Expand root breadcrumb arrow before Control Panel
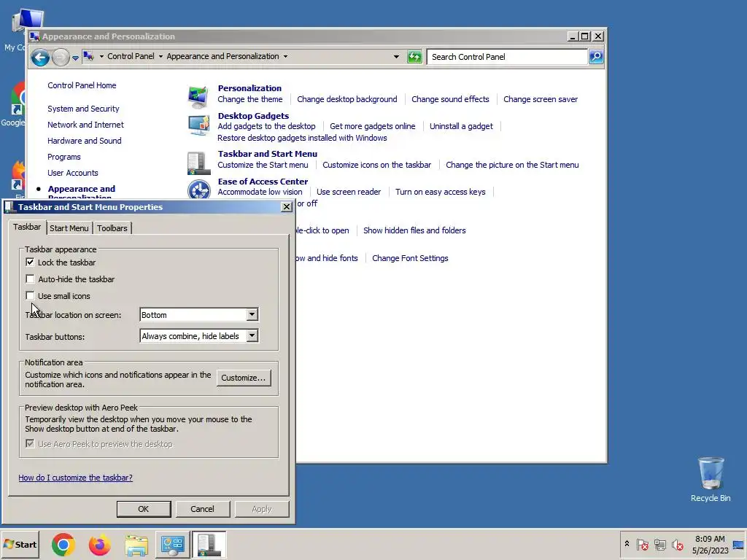747x560 pixels. (x=101, y=56)
